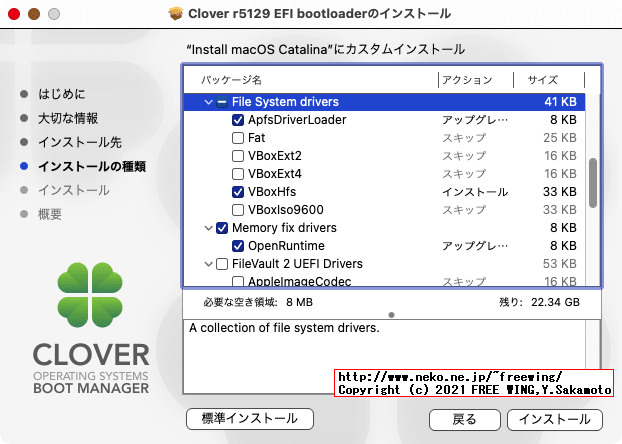This screenshot has width=622, height=444.
Task: Select the ApfsDriverLoader row label
Action: [297, 120]
